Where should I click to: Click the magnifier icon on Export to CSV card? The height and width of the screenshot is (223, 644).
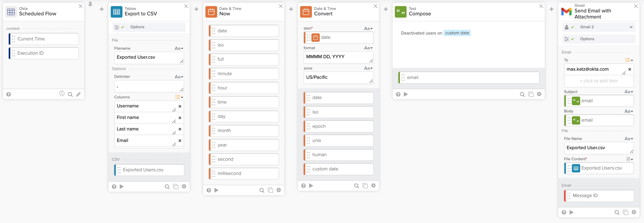pyautogui.click(x=167, y=187)
